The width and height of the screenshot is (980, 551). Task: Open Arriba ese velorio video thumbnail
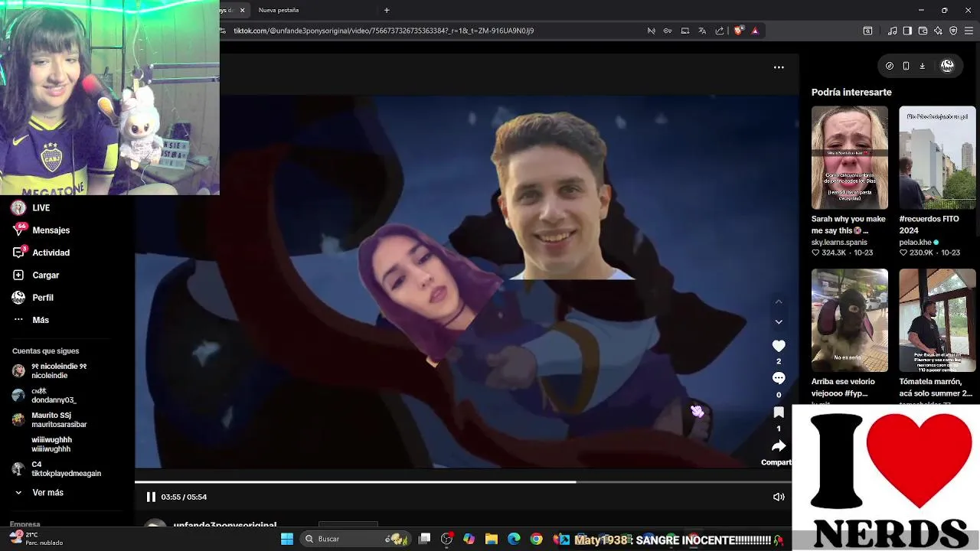click(850, 320)
